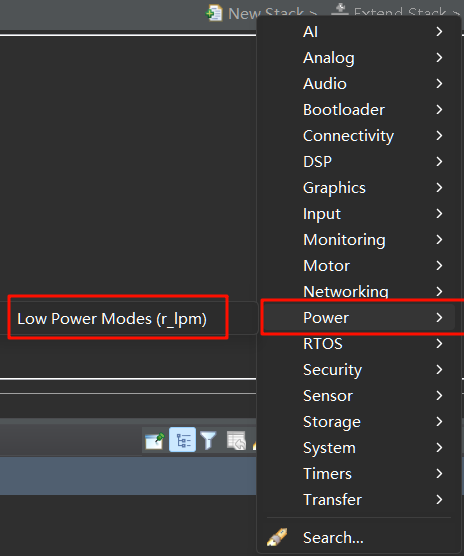Click Search... at the menu bottom
Viewport: 464px width, 556px height.
pyautogui.click(x=333, y=537)
